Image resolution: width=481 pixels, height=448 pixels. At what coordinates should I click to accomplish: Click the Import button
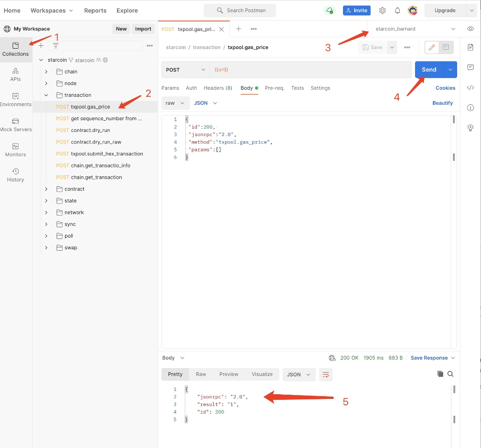(x=143, y=29)
